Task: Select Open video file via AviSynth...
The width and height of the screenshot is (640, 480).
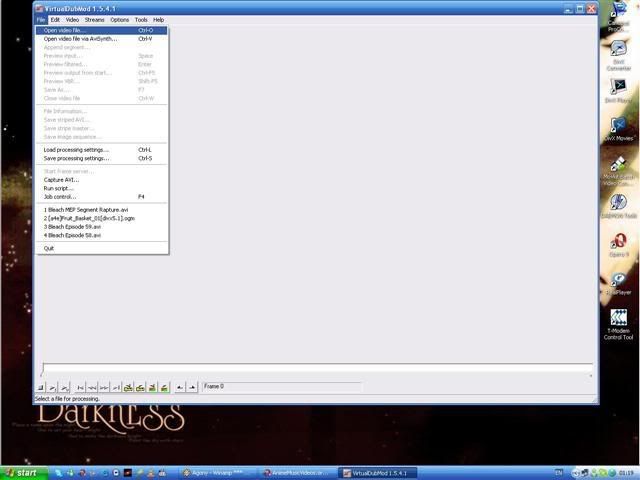Action: pyautogui.click(x=102, y=39)
